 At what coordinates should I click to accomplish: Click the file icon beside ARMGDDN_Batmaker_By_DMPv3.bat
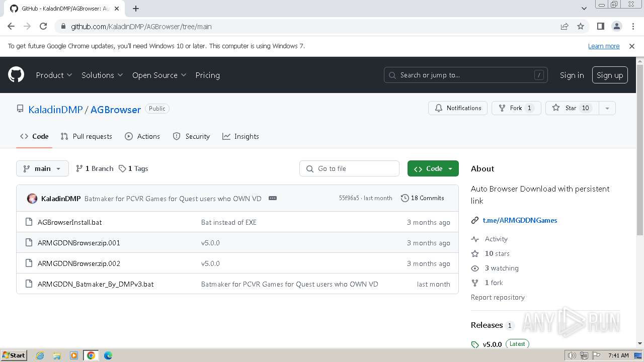pyautogui.click(x=29, y=284)
